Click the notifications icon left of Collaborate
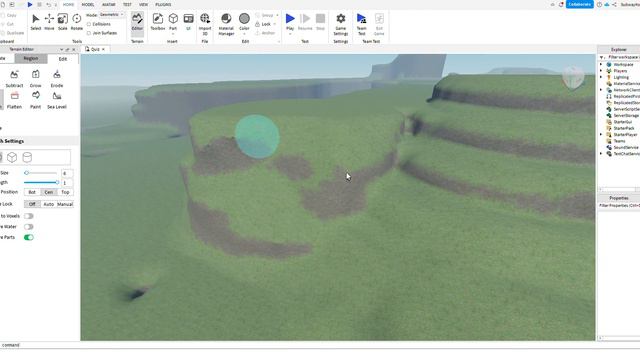The image size is (640, 360). click(x=561, y=4)
